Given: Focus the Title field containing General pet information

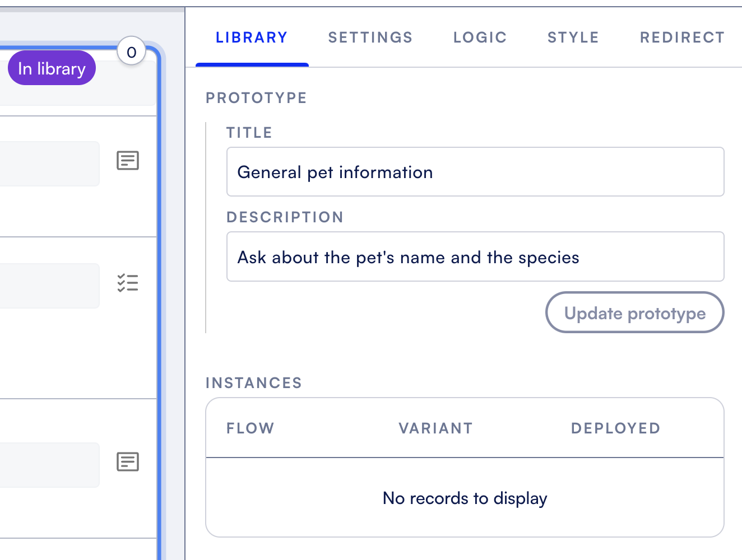Looking at the screenshot, I should coord(475,172).
